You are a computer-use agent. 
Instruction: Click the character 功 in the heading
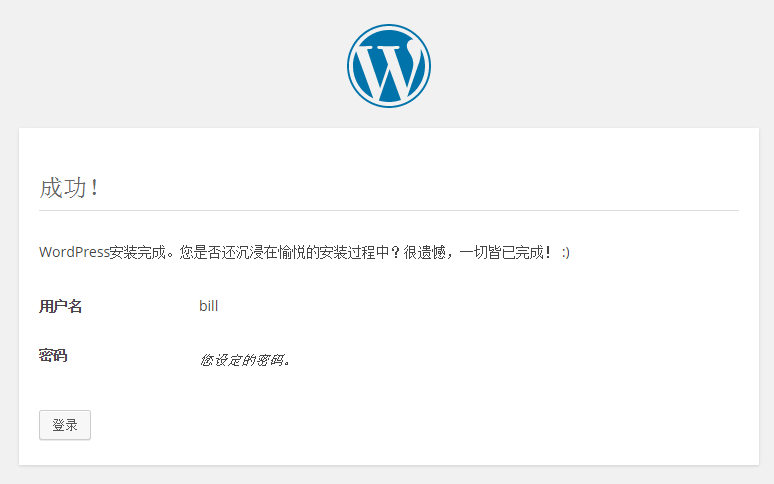point(75,188)
